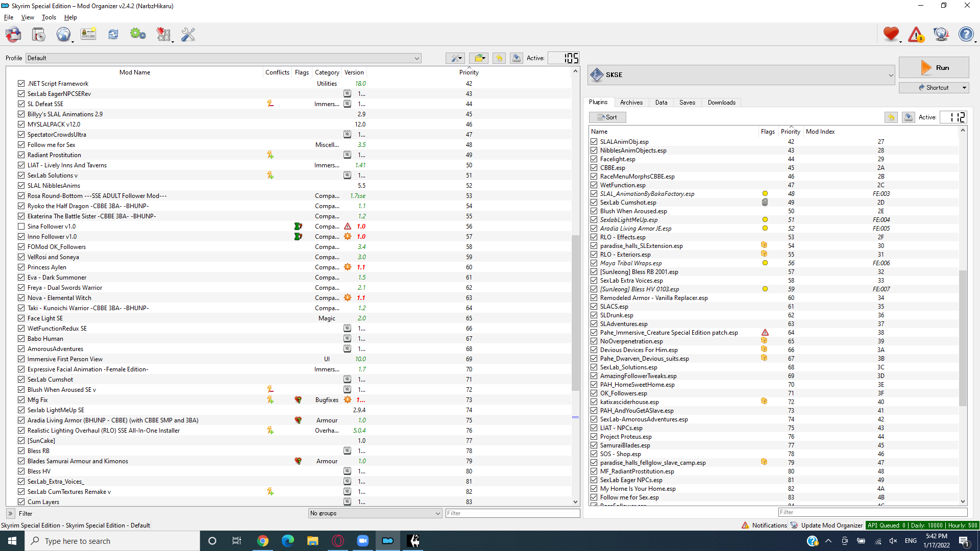Open the File menu
Screen dimensions: 980x551
[9, 17]
